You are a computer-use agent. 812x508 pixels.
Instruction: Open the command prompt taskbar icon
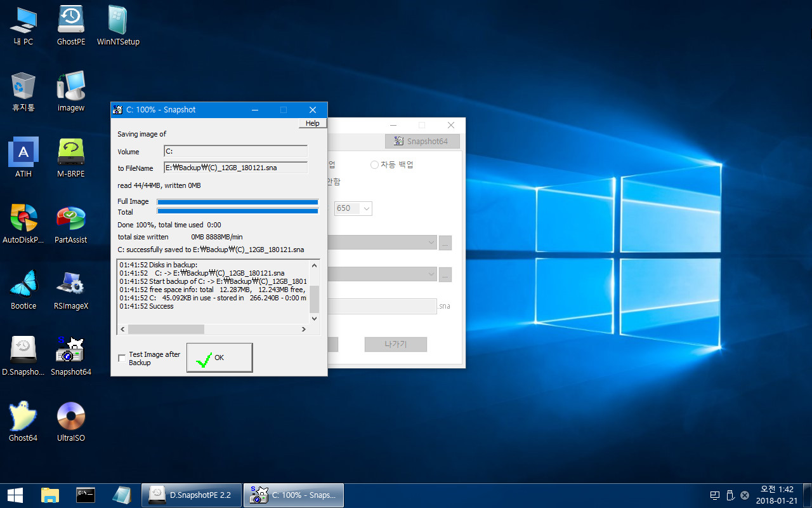coord(86,495)
